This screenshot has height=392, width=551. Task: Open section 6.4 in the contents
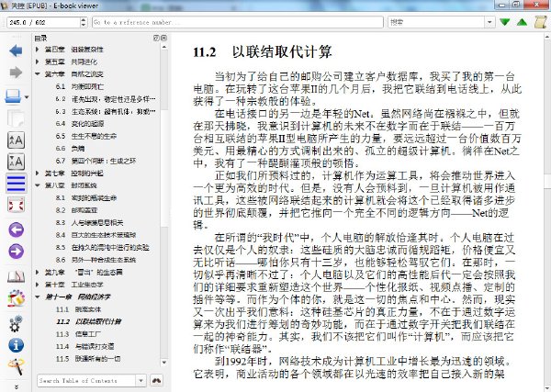(x=80, y=124)
